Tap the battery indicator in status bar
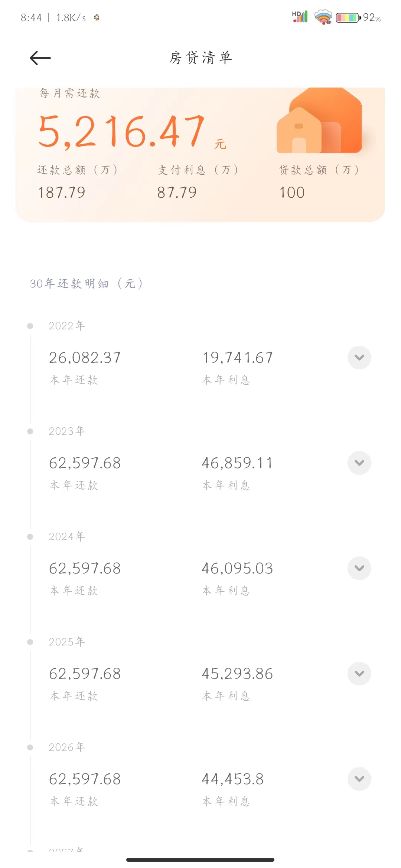Screen dimensions: 401x868 [x=348, y=17]
